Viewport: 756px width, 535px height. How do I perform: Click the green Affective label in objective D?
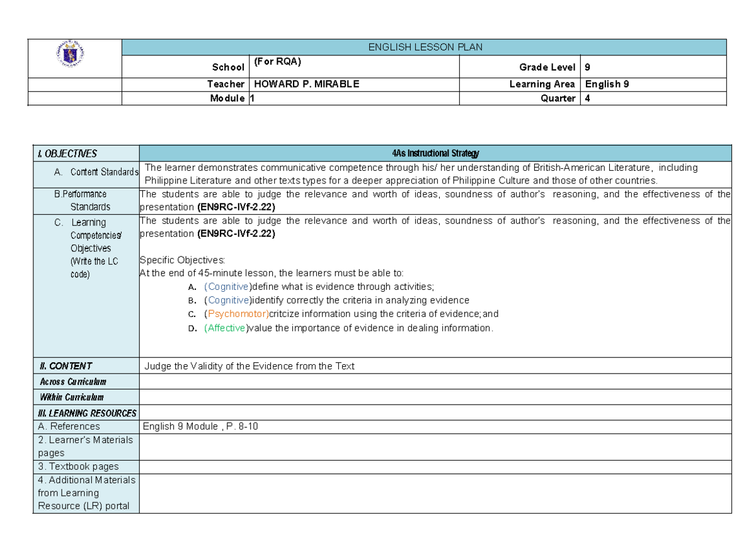point(226,328)
